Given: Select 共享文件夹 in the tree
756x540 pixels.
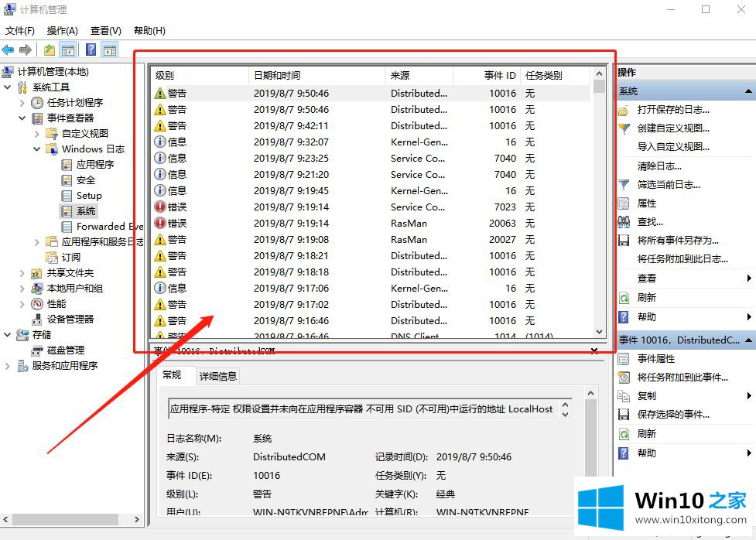Looking at the screenshot, I should (70, 273).
